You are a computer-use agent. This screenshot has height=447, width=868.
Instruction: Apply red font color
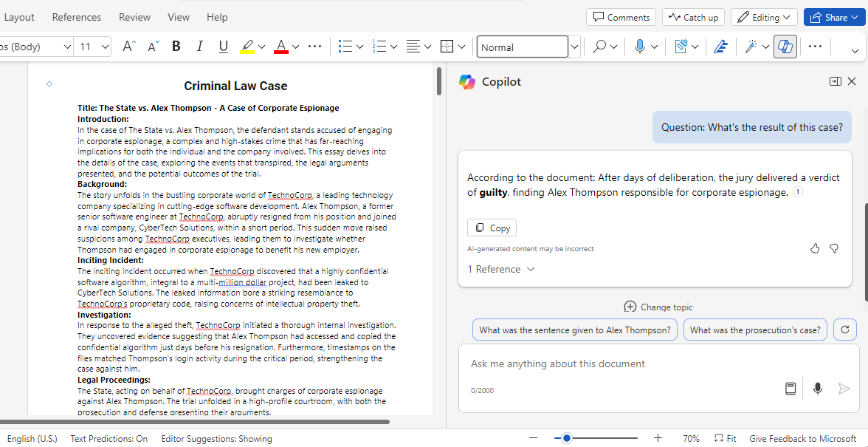(x=281, y=47)
